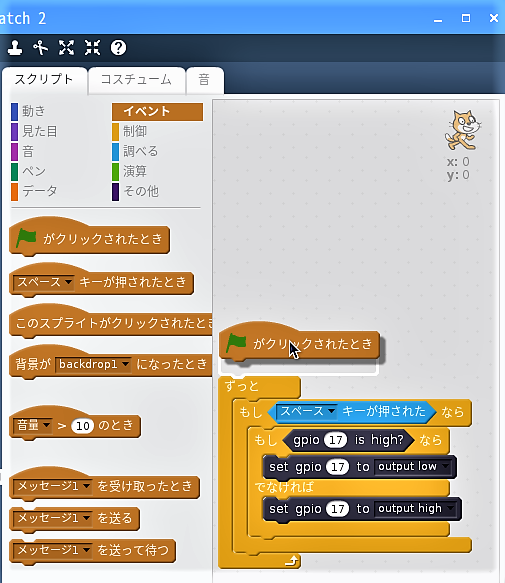This screenshot has height=583, width=505.
Task: Click the green flag block in the script
Action: click(299, 343)
